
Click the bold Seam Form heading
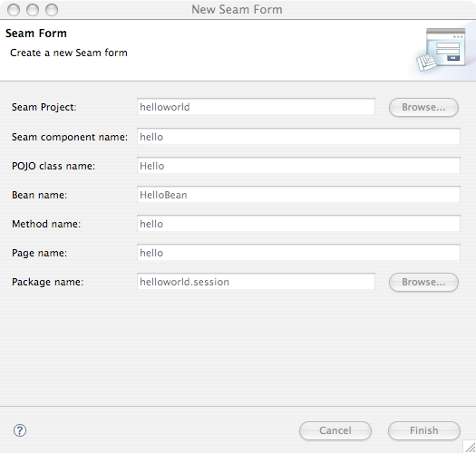click(36, 34)
